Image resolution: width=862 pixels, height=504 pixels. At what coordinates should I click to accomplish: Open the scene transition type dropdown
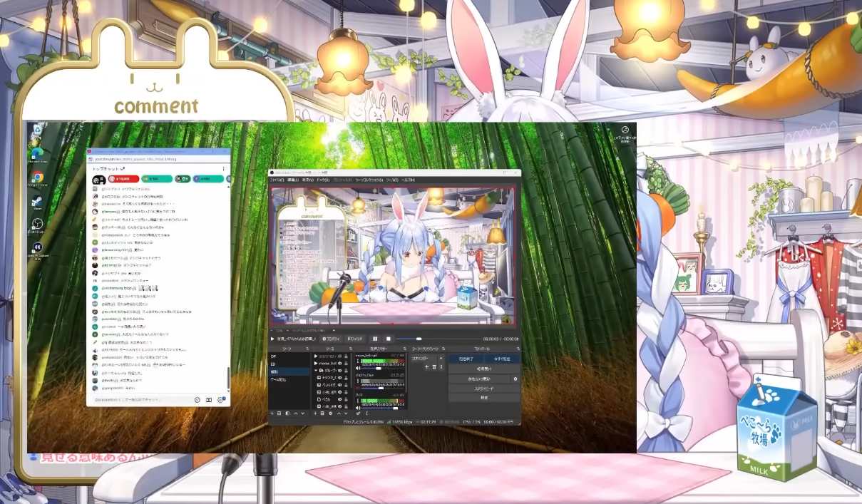[x=440, y=359]
